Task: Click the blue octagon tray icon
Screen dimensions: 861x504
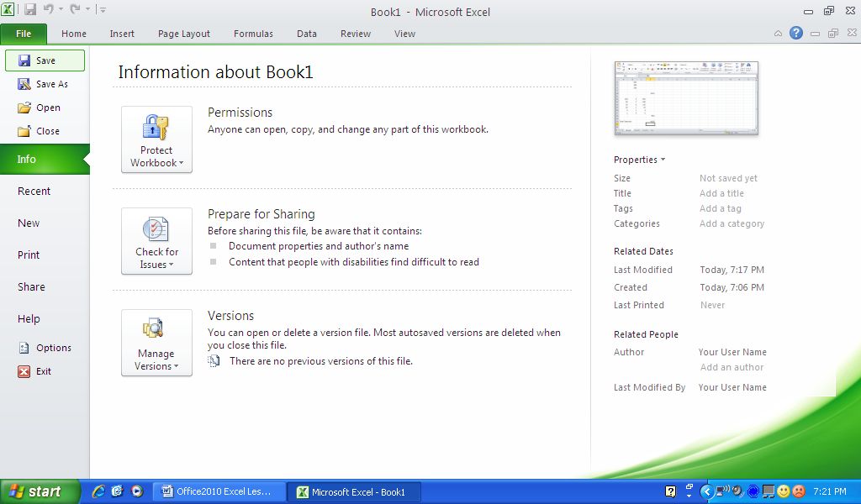Action: point(753,491)
